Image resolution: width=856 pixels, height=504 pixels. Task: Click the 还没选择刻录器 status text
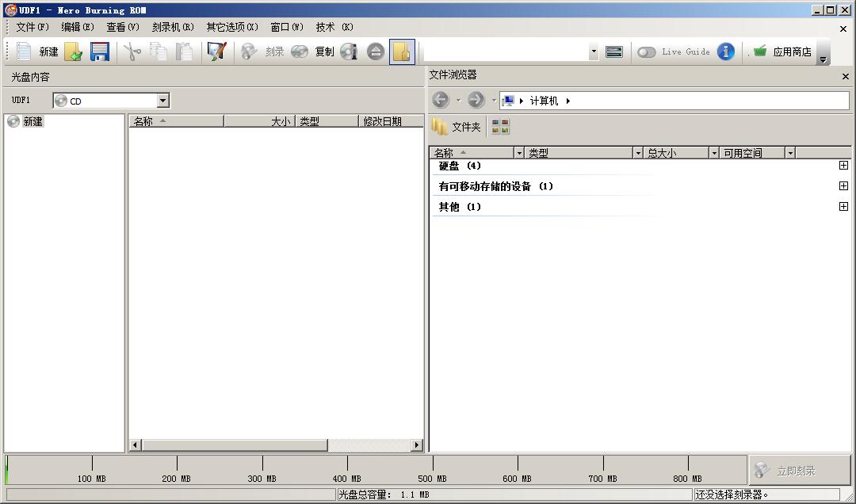pos(731,494)
